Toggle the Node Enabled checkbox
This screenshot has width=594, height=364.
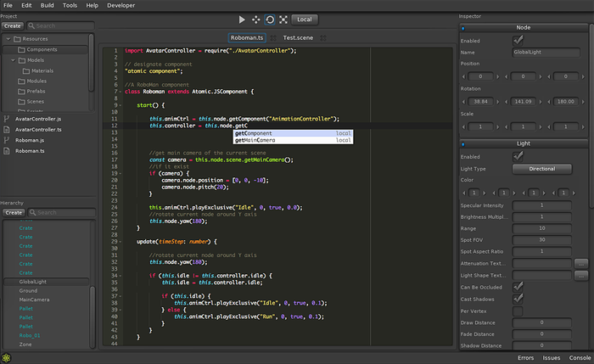518,40
